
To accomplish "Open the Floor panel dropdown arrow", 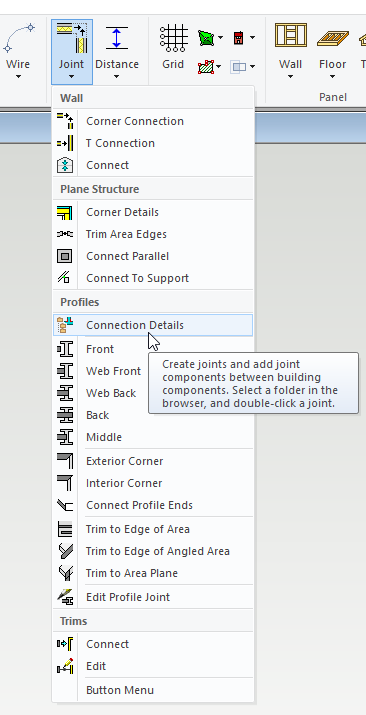I will point(332,77).
